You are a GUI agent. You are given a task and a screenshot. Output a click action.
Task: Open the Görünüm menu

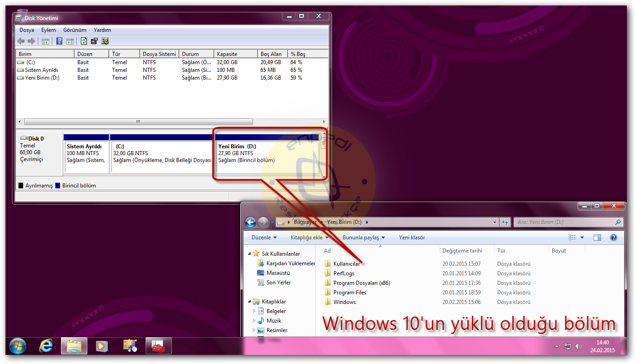pyautogui.click(x=75, y=30)
